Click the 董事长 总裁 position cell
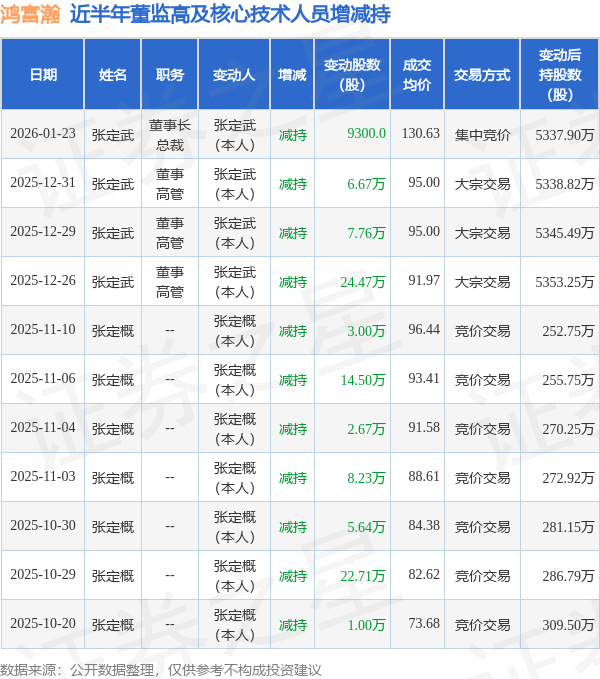This screenshot has height=679, width=600. (170, 135)
